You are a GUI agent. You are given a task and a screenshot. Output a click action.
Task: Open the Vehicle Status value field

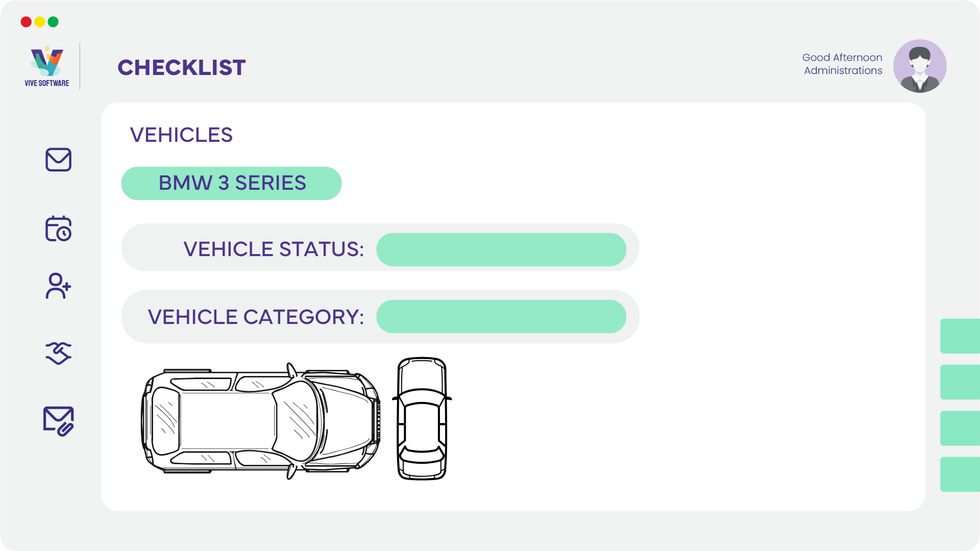click(x=501, y=249)
